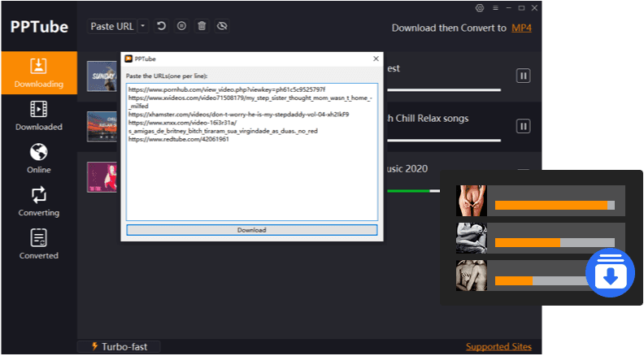
Task: Click the Turbo-fast mode button
Action: point(119,347)
